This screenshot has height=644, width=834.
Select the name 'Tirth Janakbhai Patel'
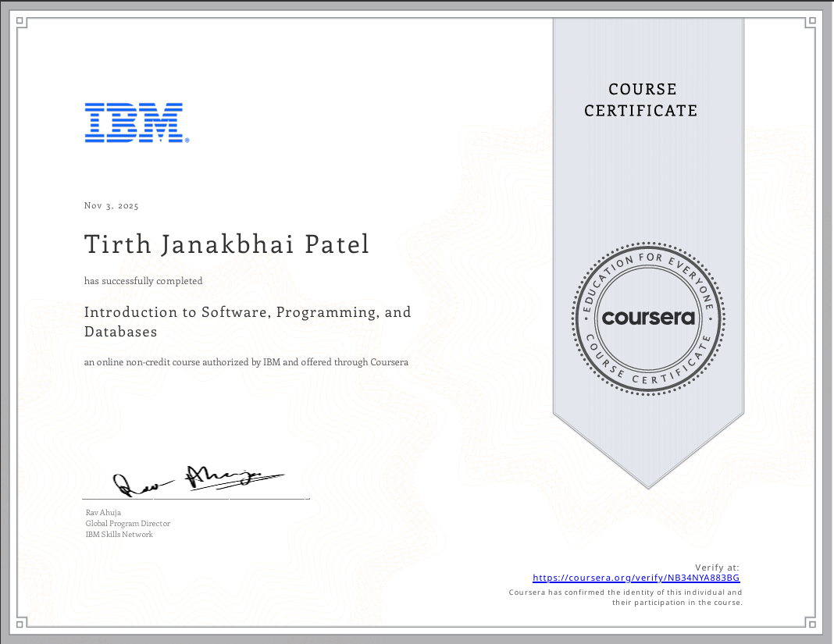(x=226, y=244)
